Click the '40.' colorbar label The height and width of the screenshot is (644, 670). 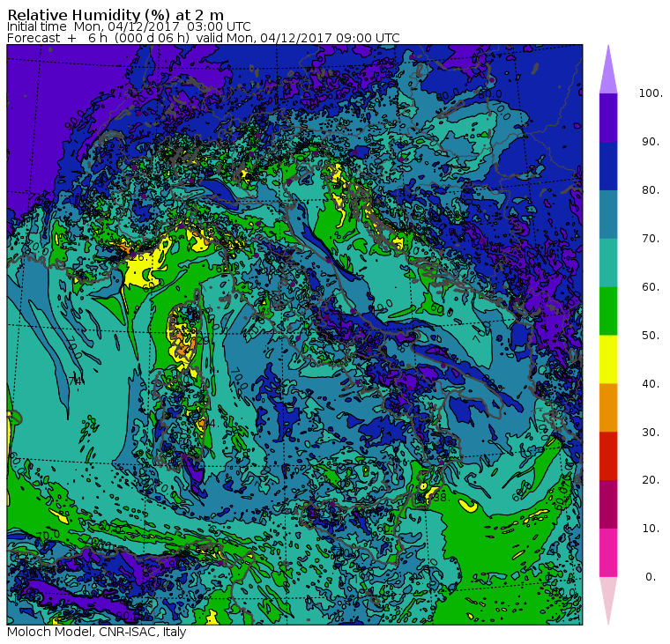[651, 383]
